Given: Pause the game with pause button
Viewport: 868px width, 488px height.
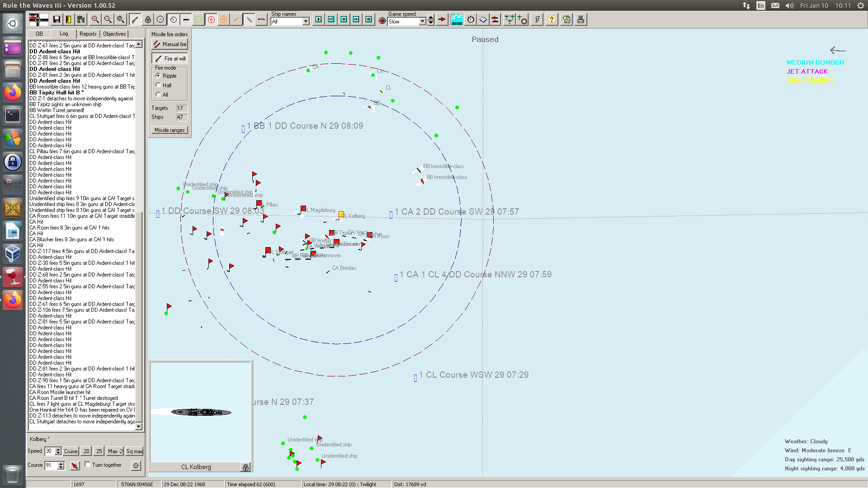Looking at the screenshot, I should coord(369,19).
